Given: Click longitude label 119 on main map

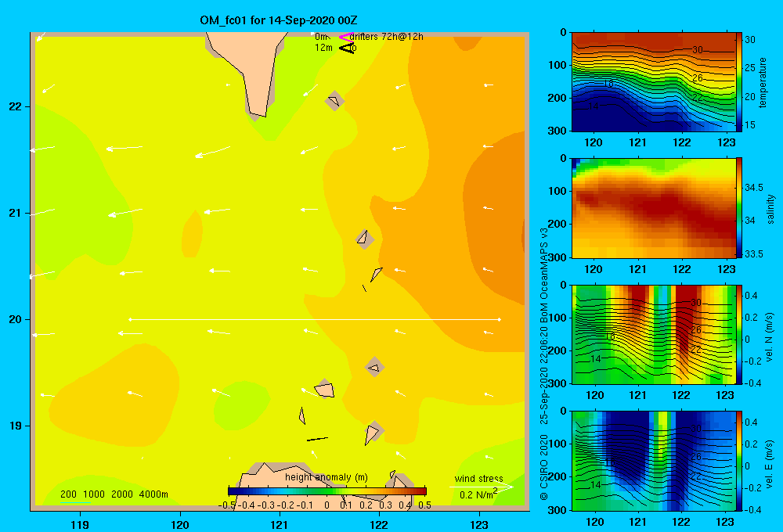Looking at the screenshot, I should tap(80, 524).
